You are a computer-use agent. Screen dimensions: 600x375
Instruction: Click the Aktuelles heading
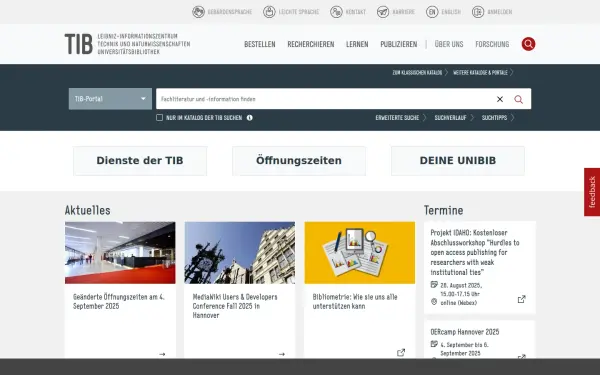pos(88,210)
